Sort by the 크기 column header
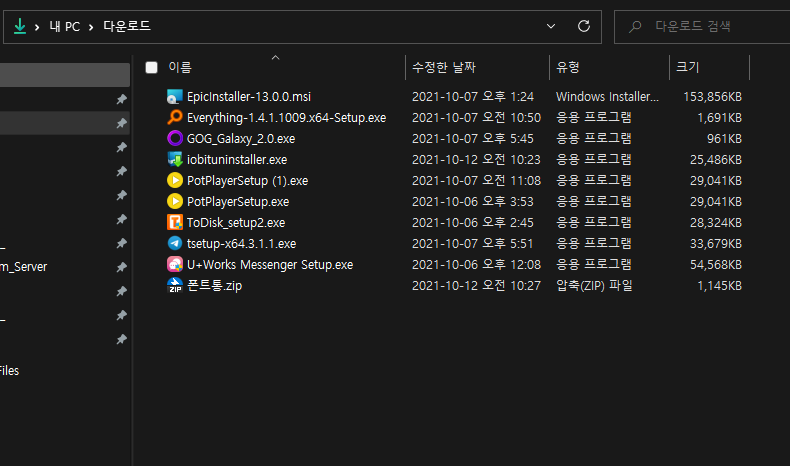This screenshot has height=466, width=790. pyautogui.click(x=687, y=68)
